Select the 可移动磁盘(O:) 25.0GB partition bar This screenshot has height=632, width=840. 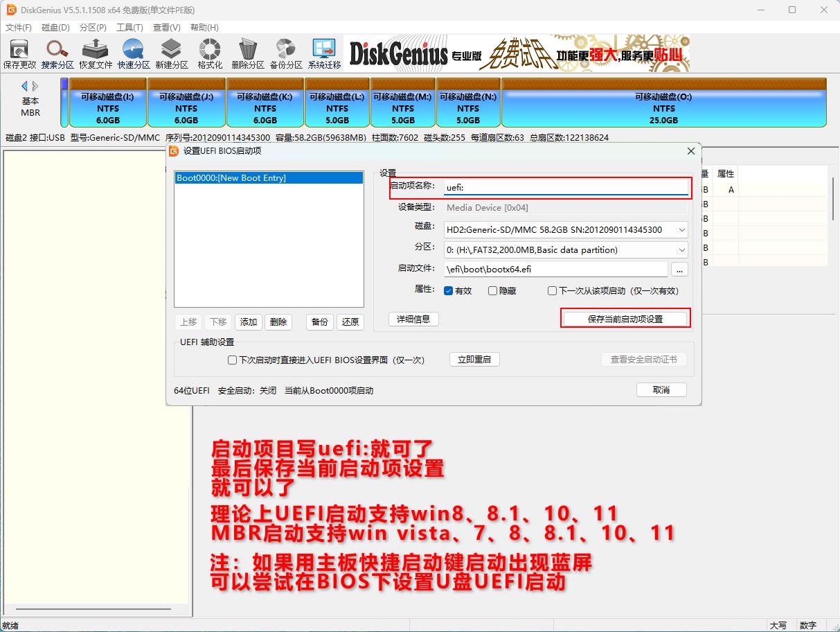pyautogui.click(x=663, y=108)
